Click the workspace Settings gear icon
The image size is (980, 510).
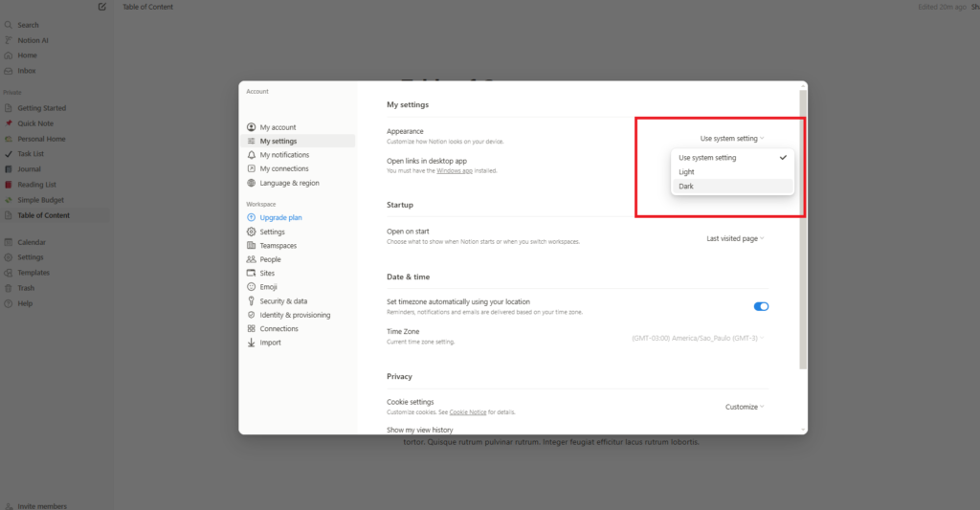pyautogui.click(x=252, y=232)
